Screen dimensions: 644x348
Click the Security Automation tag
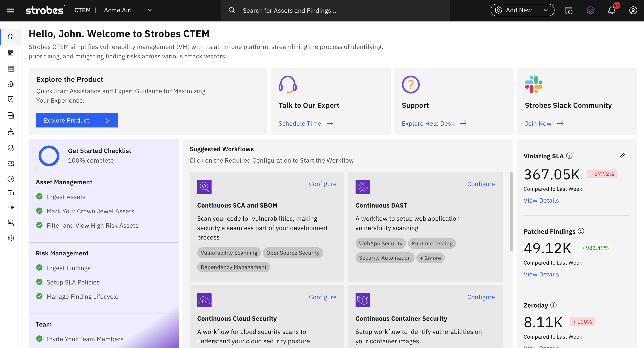click(385, 258)
